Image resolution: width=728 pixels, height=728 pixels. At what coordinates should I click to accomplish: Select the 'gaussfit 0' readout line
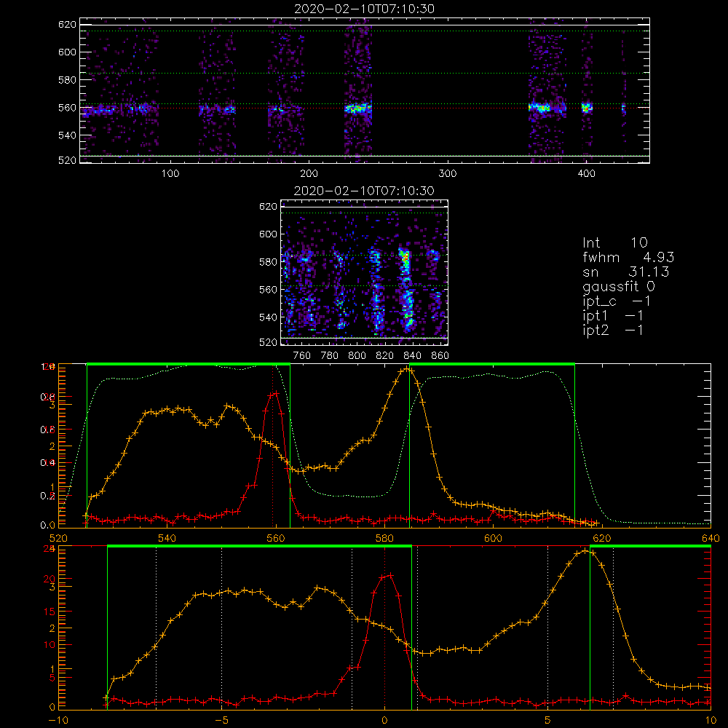click(x=618, y=286)
